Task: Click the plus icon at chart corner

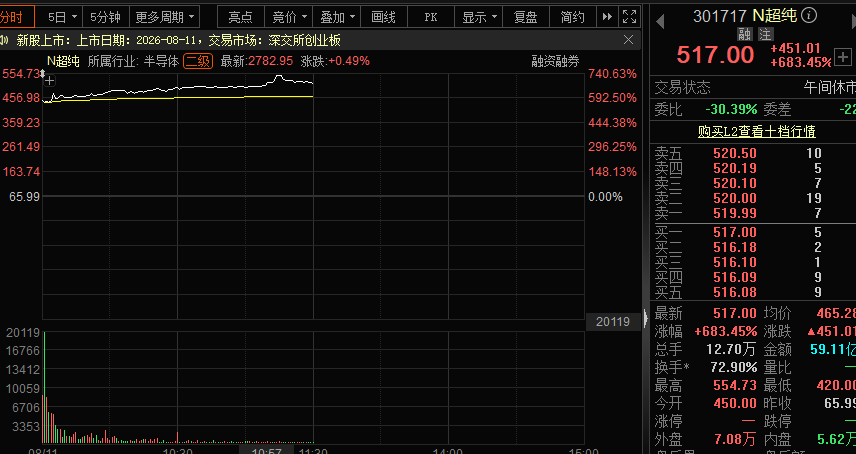Action: tap(49, 81)
